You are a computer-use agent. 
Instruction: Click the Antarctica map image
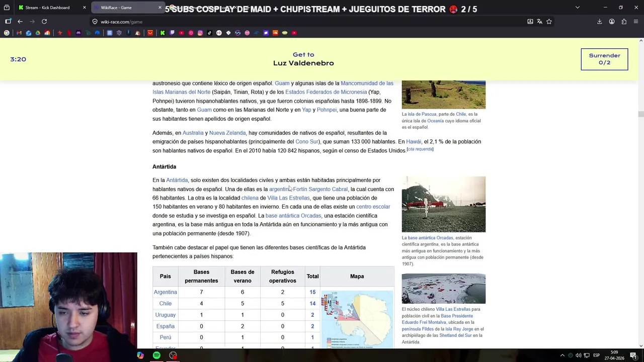[x=357, y=319]
